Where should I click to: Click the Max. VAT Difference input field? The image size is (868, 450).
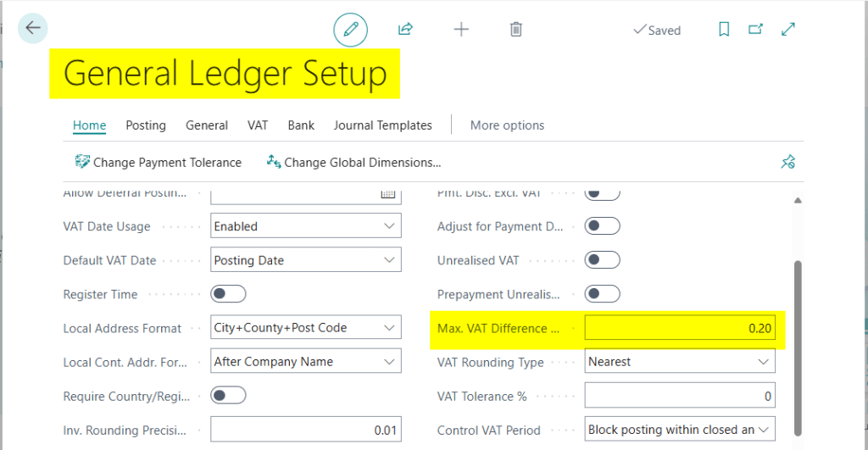[x=680, y=328]
